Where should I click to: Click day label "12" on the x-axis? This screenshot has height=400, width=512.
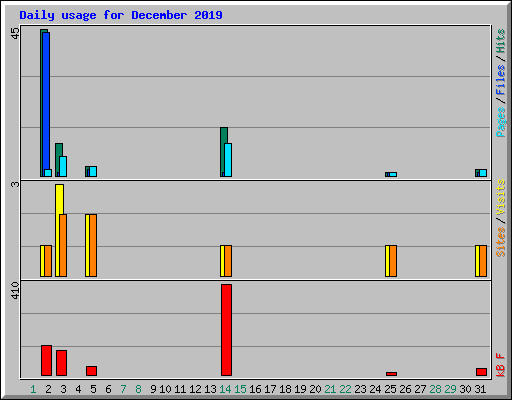195,389
